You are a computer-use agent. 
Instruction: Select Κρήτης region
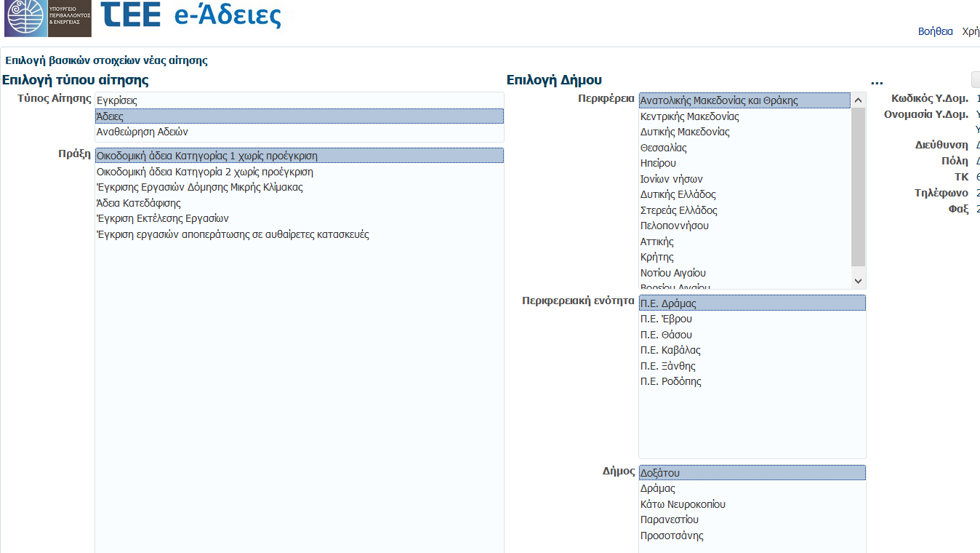[657, 257]
